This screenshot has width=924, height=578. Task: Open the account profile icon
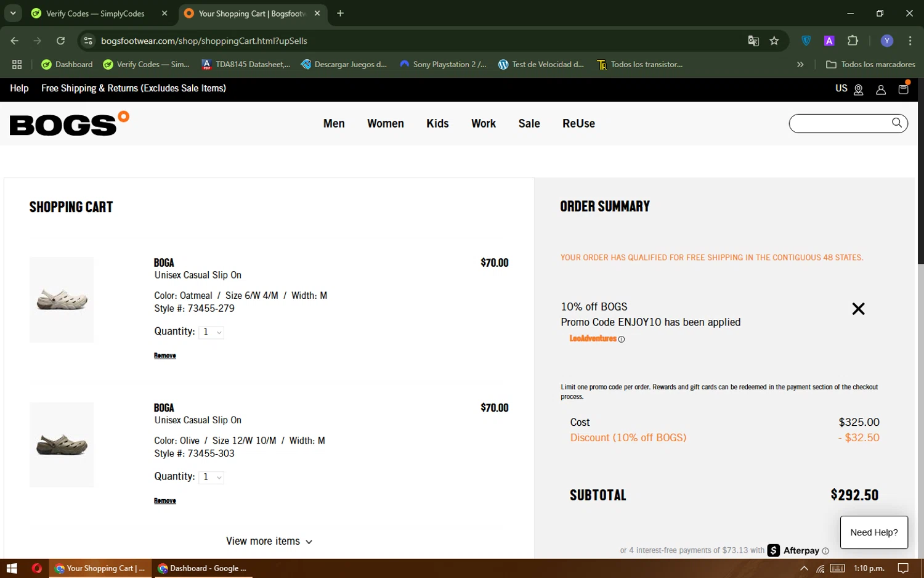(881, 89)
